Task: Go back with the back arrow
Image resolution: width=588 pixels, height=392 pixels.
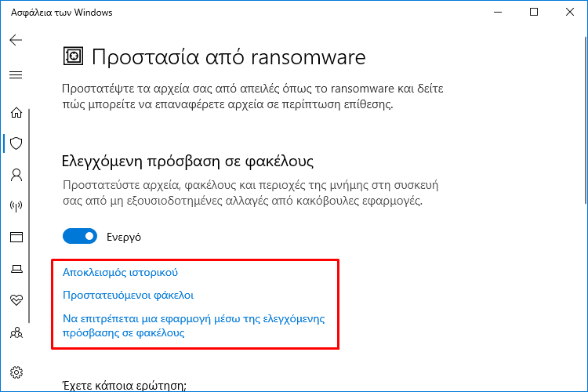Action: (x=16, y=40)
